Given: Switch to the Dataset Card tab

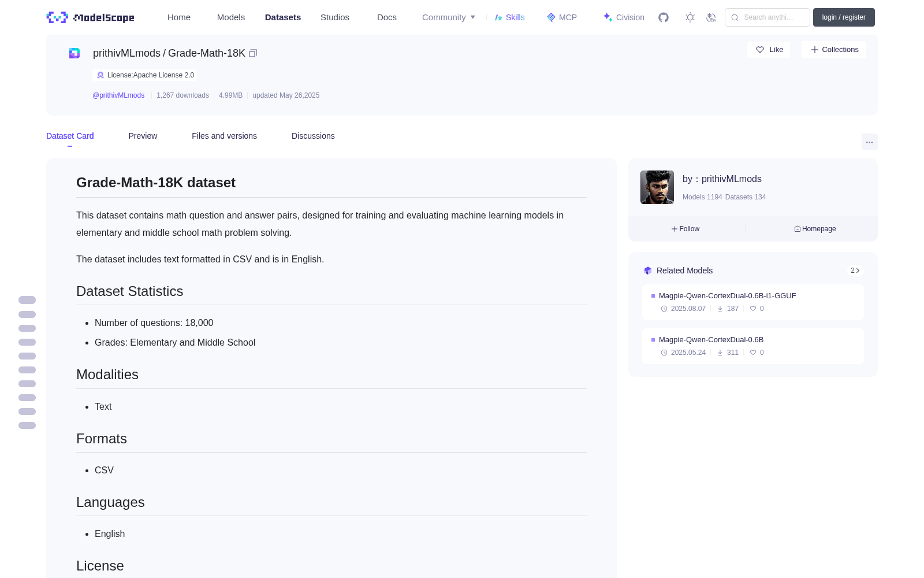Looking at the screenshot, I should 70,136.
